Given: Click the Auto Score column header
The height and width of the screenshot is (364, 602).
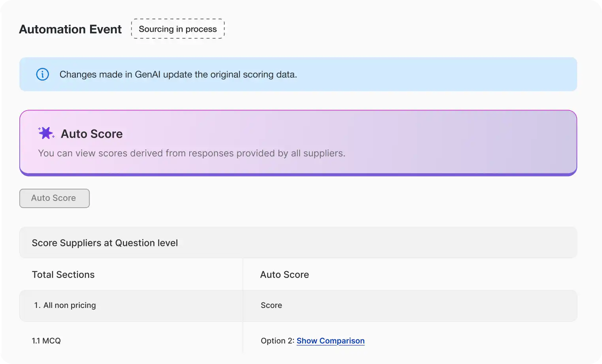Looking at the screenshot, I should click(284, 275).
